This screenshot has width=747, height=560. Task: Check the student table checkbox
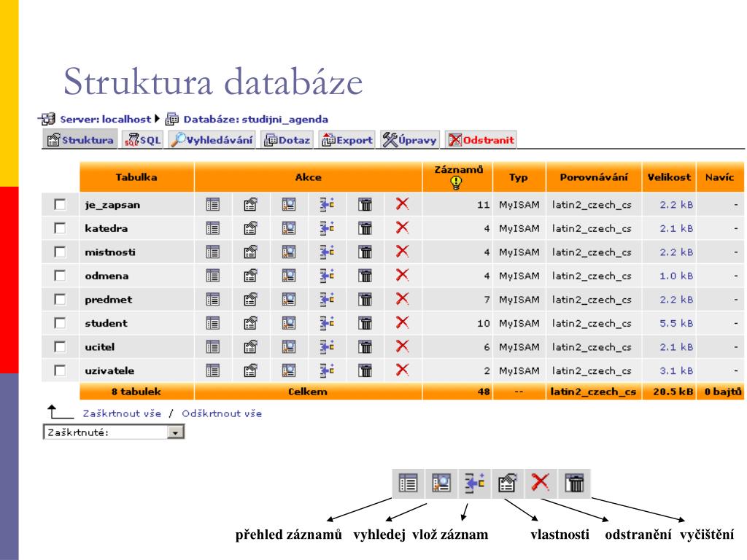pyautogui.click(x=60, y=323)
